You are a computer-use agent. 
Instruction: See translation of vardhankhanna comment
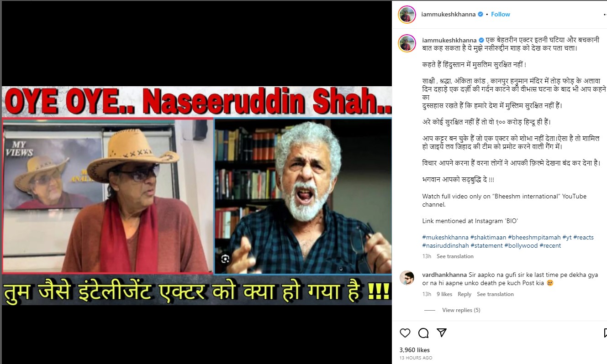tap(495, 294)
